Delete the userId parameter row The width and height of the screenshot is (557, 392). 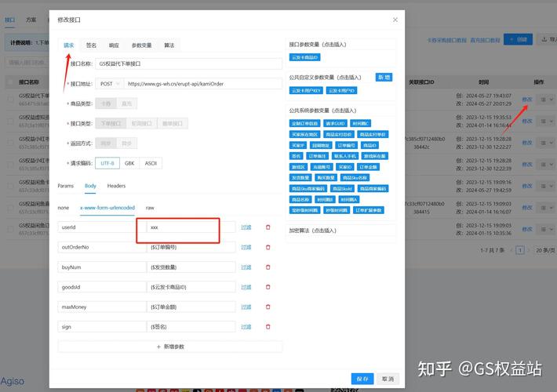click(268, 227)
